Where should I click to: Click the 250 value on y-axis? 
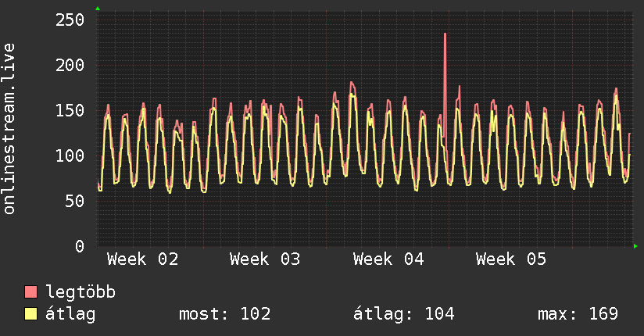[69, 20]
